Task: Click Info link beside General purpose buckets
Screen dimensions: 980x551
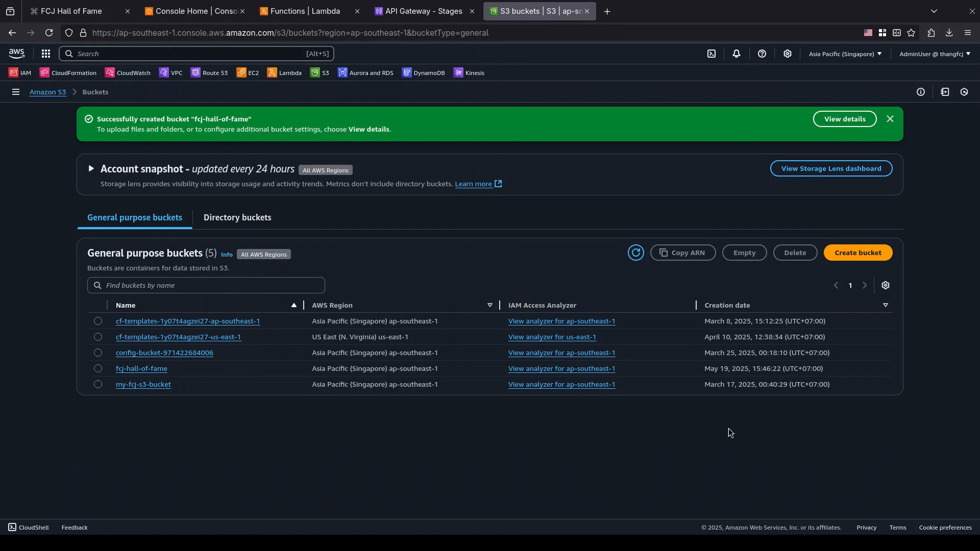Action: 227,255
